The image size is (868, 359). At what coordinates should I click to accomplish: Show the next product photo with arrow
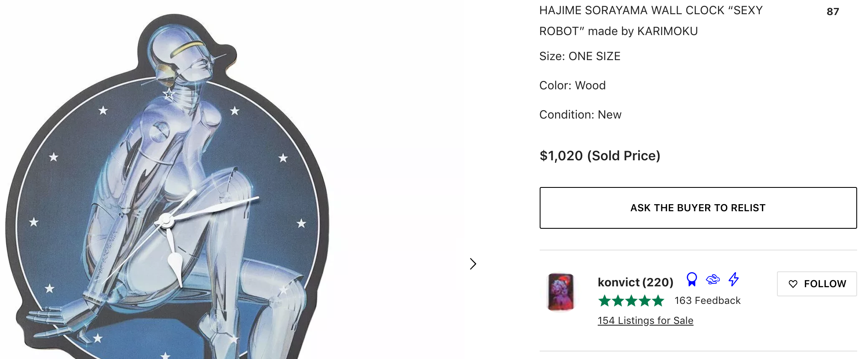[473, 264]
